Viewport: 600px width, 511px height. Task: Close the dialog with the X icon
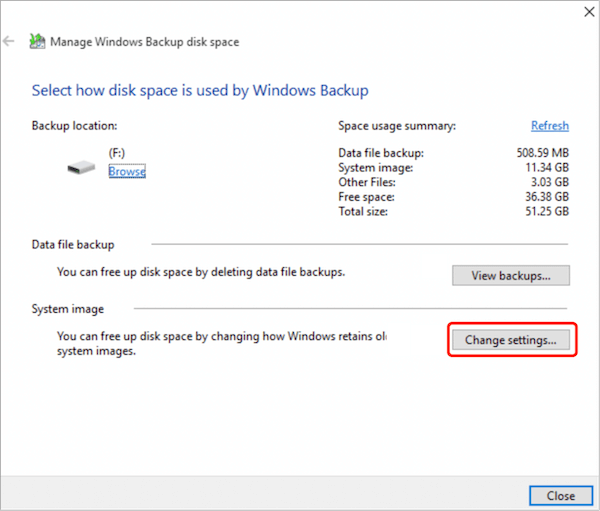(589, 12)
